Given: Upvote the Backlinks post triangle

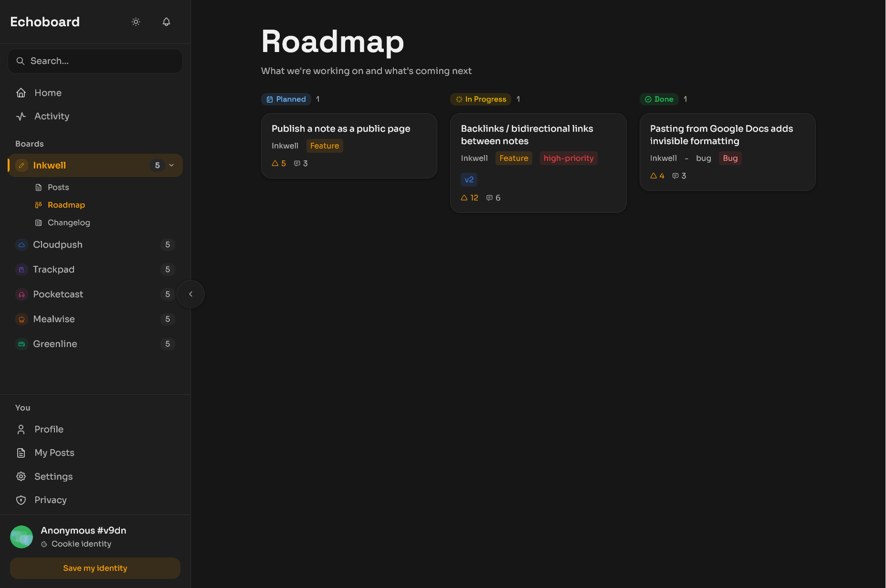Looking at the screenshot, I should (x=464, y=198).
